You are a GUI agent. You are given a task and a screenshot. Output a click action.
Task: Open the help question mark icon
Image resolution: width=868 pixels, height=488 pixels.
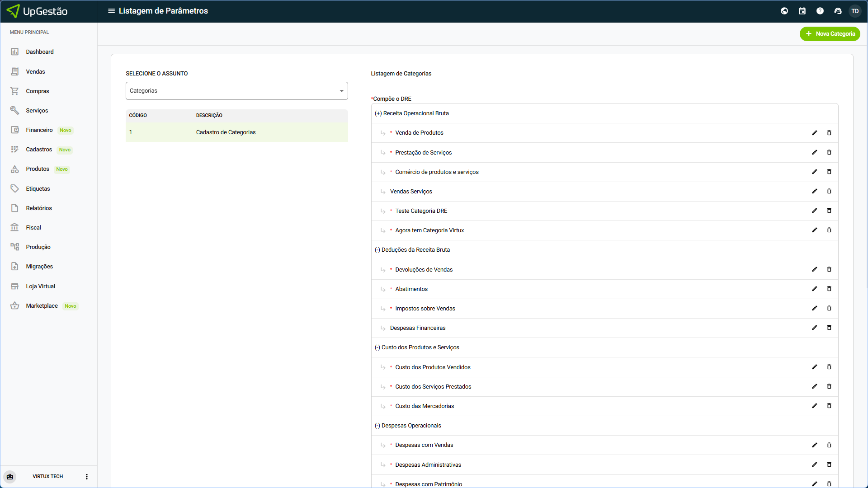pyautogui.click(x=820, y=11)
